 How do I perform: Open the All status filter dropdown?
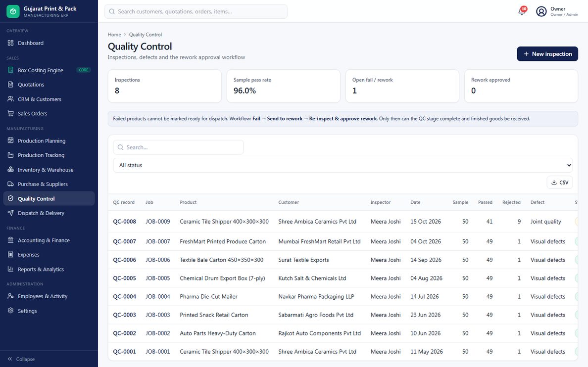click(x=343, y=165)
